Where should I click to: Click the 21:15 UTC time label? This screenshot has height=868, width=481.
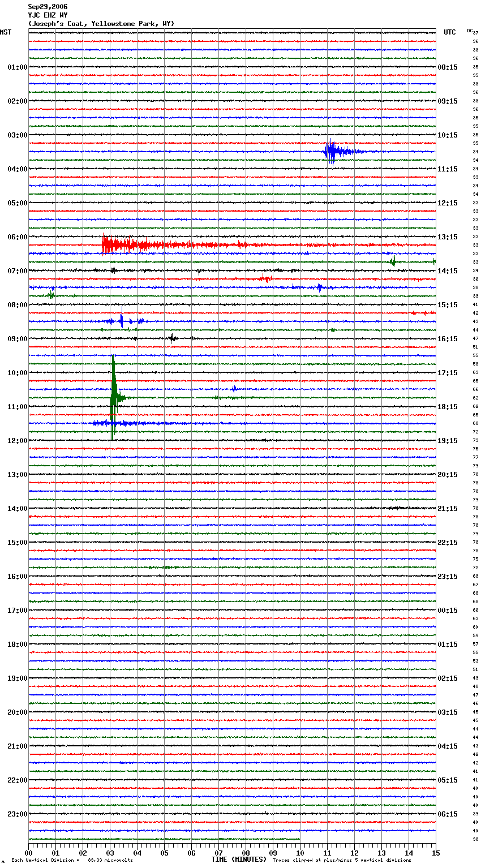pos(448,509)
